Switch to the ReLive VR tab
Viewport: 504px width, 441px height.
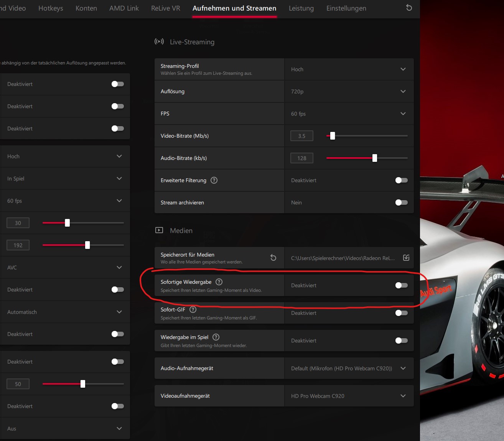coord(166,8)
